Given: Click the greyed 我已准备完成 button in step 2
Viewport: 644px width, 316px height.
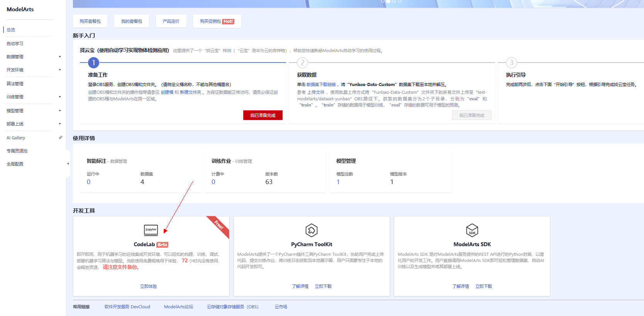Looking at the screenshot, I should pos(472,115).
